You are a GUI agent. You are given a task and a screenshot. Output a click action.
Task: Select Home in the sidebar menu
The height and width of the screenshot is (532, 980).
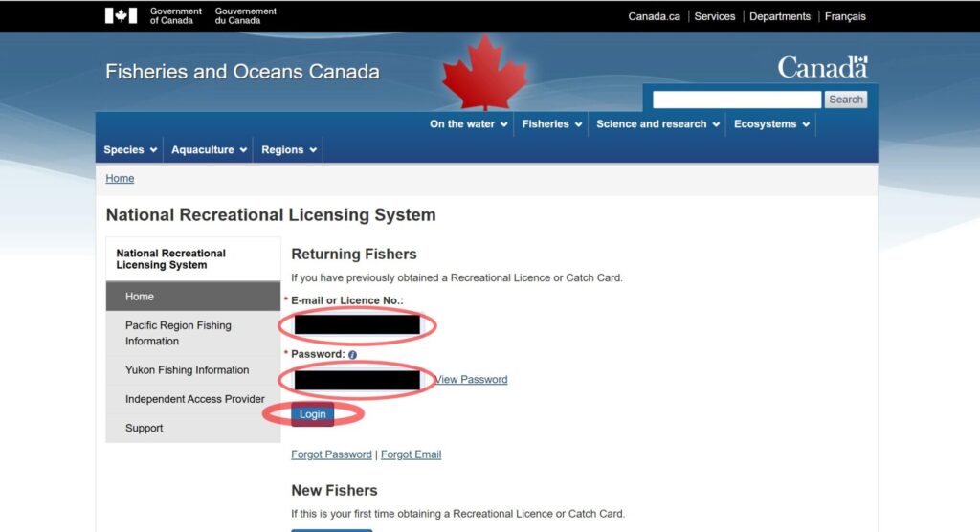[193, 297]
